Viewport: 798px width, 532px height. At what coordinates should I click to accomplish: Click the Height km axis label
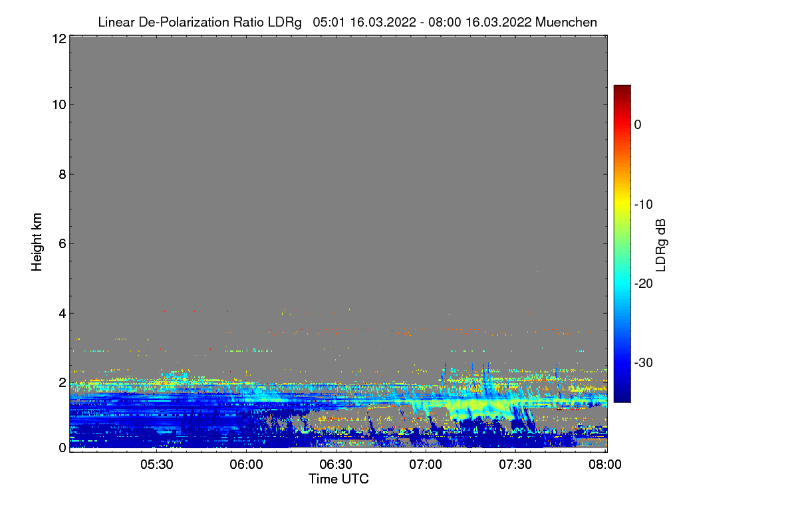37,242
